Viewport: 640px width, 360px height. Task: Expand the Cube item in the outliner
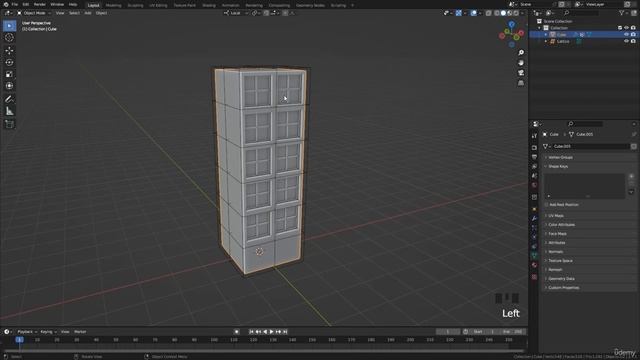click(546, 35)
